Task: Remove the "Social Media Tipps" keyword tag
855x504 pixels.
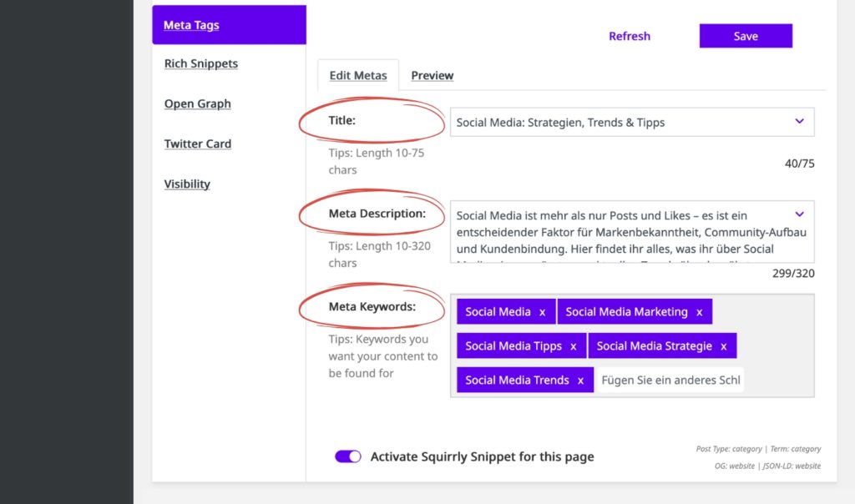Action: pyautogui.click(x=573, y=345)
